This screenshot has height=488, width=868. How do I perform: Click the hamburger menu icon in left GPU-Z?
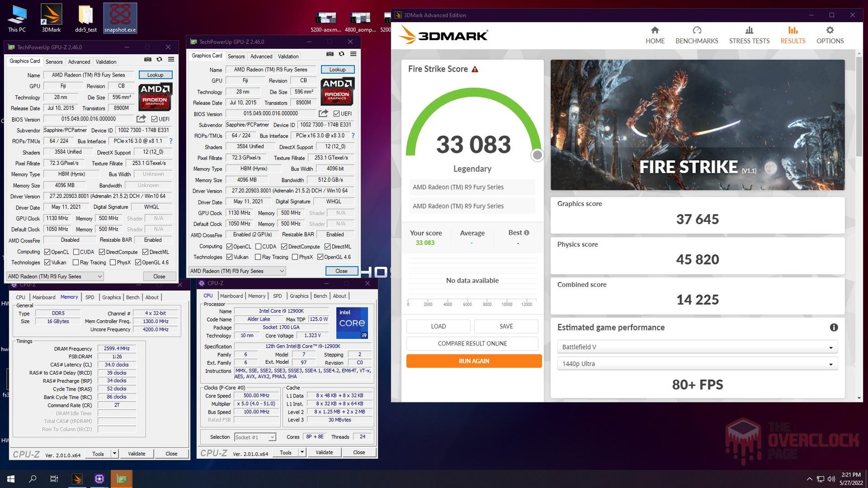click(x=171, y=60)
